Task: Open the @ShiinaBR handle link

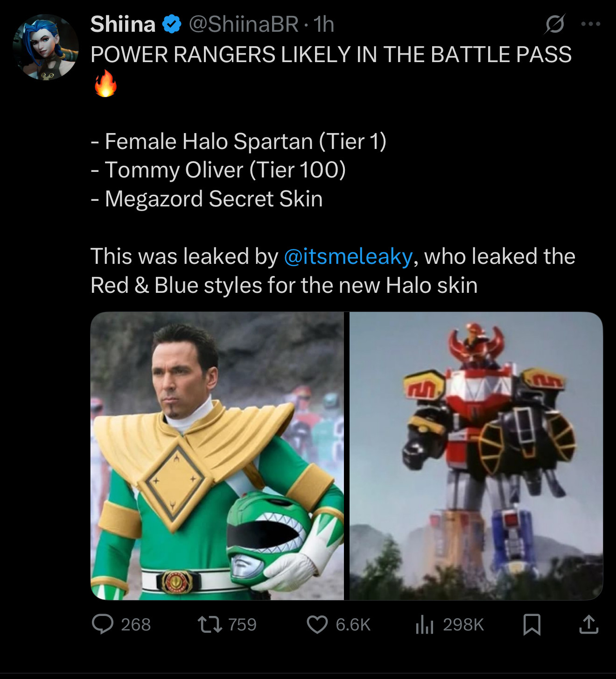Action: (x=244, y=24)
